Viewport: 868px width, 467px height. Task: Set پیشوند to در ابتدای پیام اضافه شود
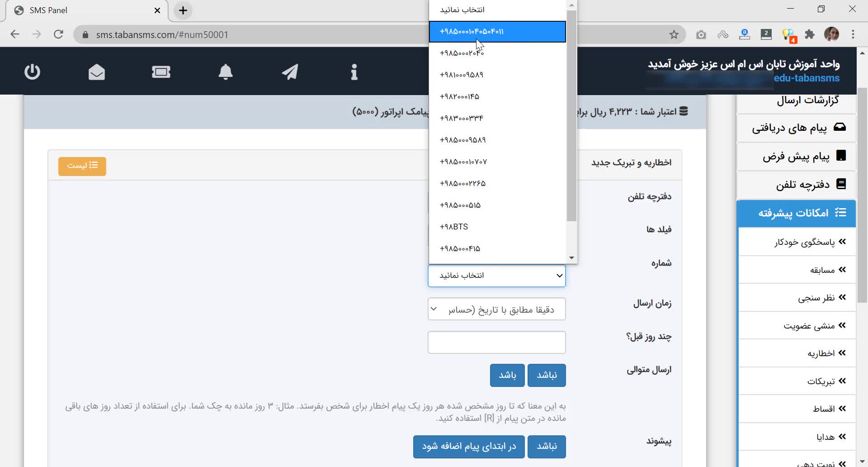coord(469,447)
